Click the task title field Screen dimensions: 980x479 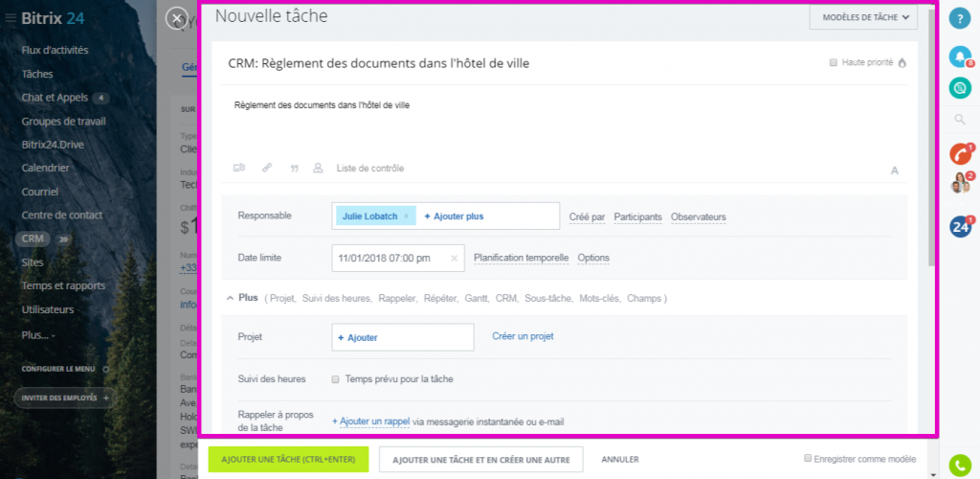[x=379, y=63]
